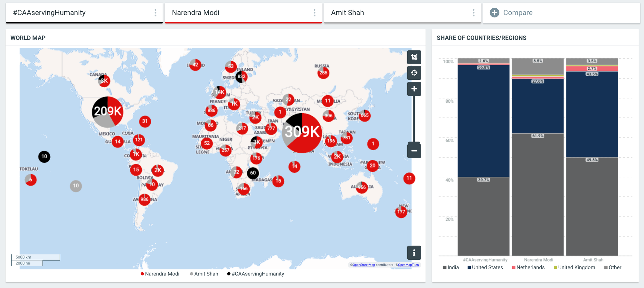The height and width of the screenshot is (288, 644).
Task: Click the 832 cluster over Sweden
Action: coord(241,77)
